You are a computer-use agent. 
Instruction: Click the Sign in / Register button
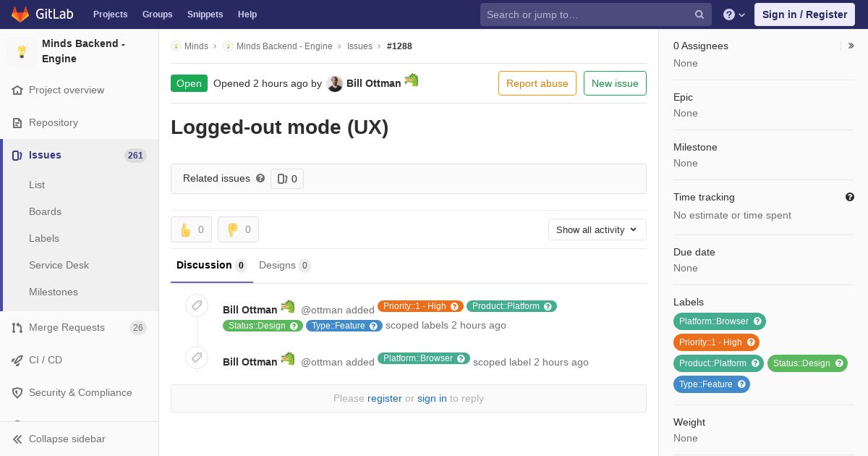[804, 14]
